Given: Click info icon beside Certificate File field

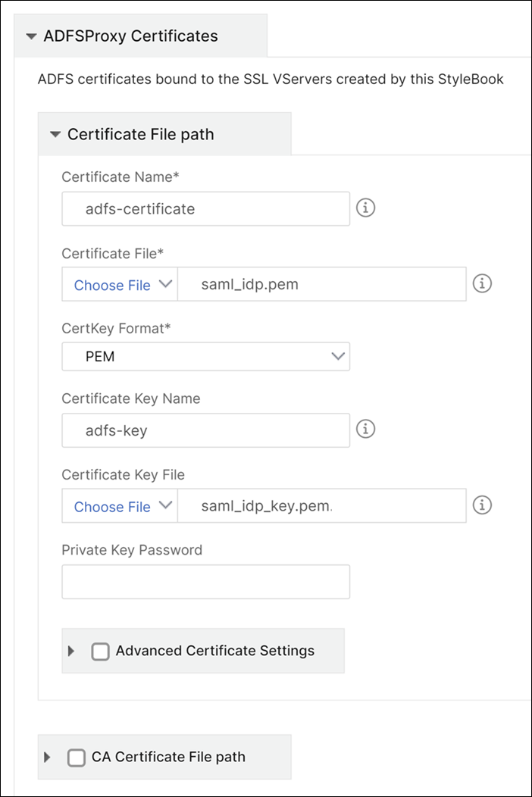Looking at the screenshot, I should 482,283.
